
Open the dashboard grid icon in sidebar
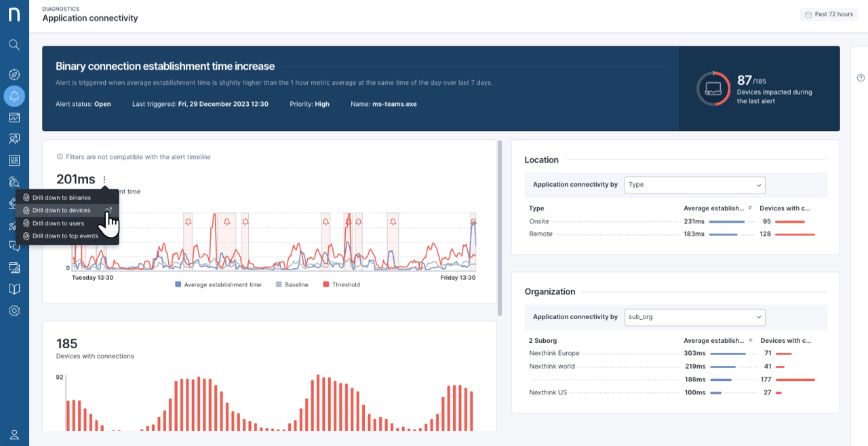pyautogui.click(x=14, y=160)
